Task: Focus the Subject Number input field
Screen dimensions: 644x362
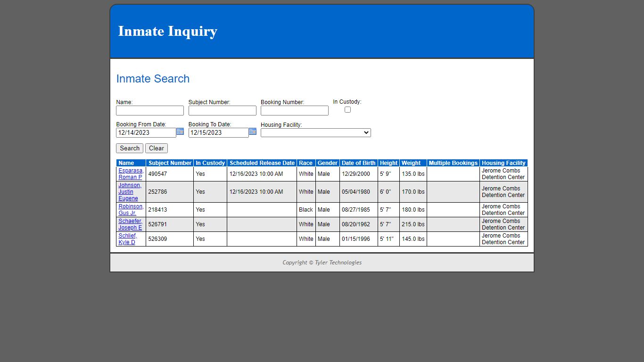Action: click(x=223, y=110)
